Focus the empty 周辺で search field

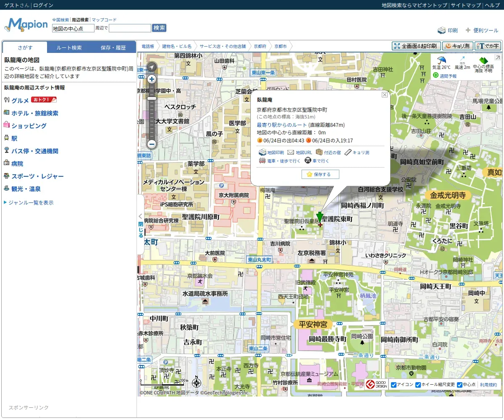click(130, 28)
